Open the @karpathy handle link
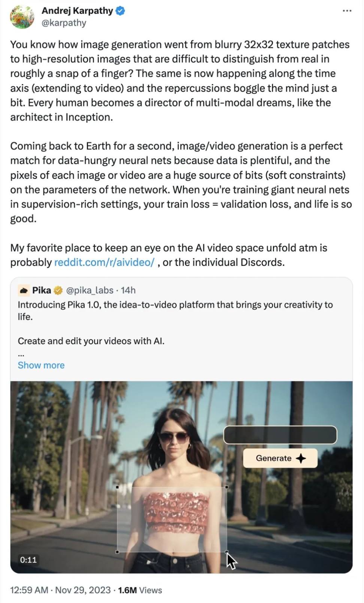This screenshot has width=364, height=603. [x=64, y=23]
